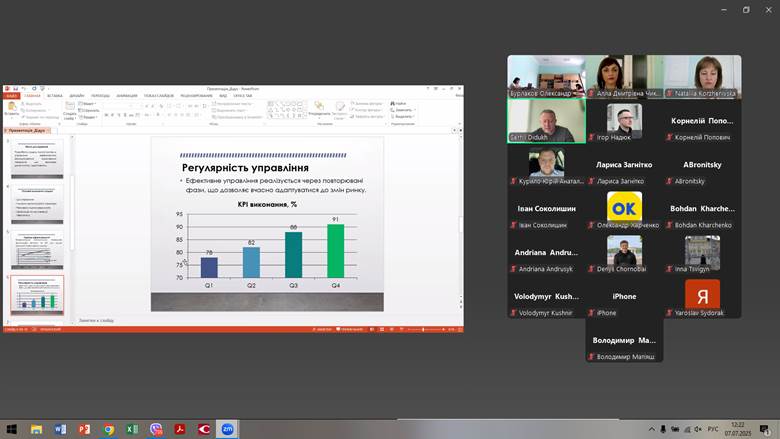
Task: Switch to the ВСТАВКА ribbon tab
Action: tap(54, 96)
